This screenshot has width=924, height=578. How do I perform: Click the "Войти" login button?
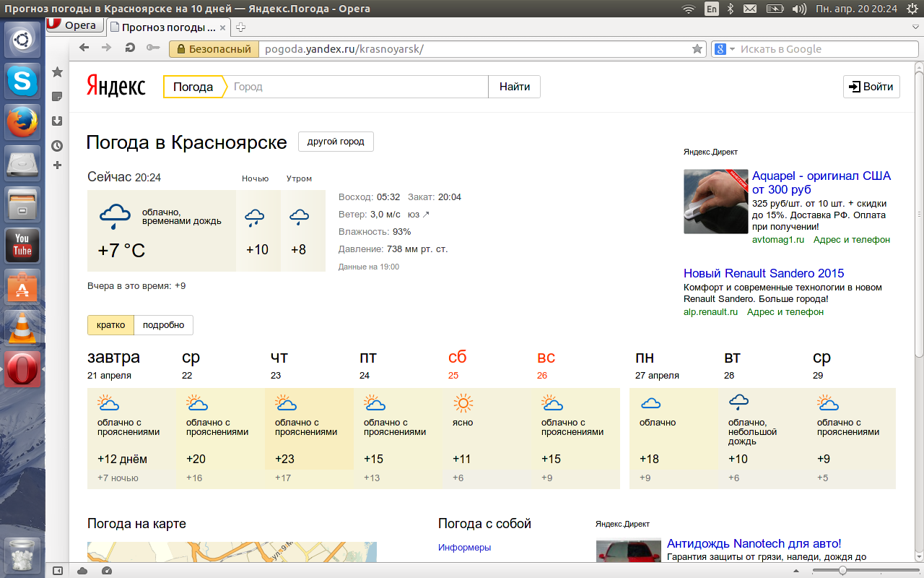(871, 87)
